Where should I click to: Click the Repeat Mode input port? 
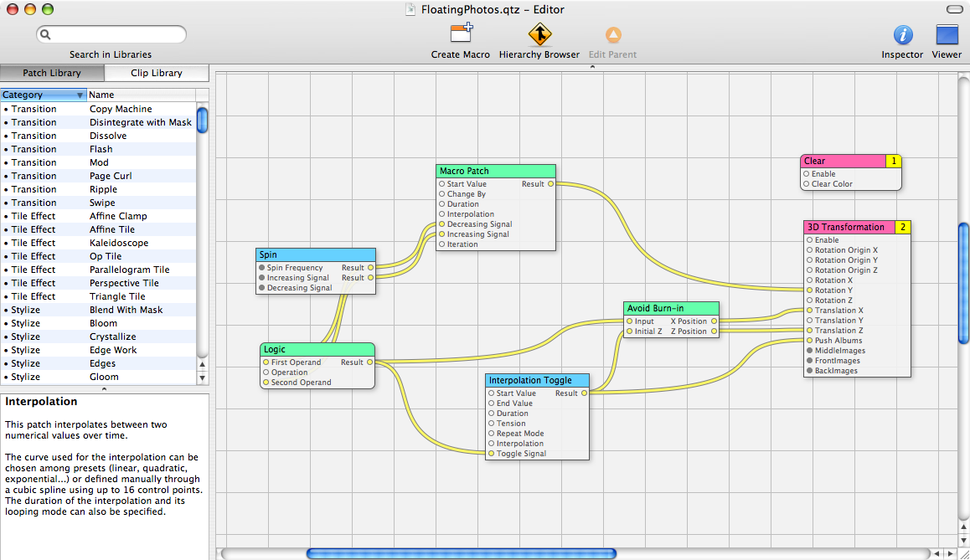pyautogui.click(x=491, y=434)
